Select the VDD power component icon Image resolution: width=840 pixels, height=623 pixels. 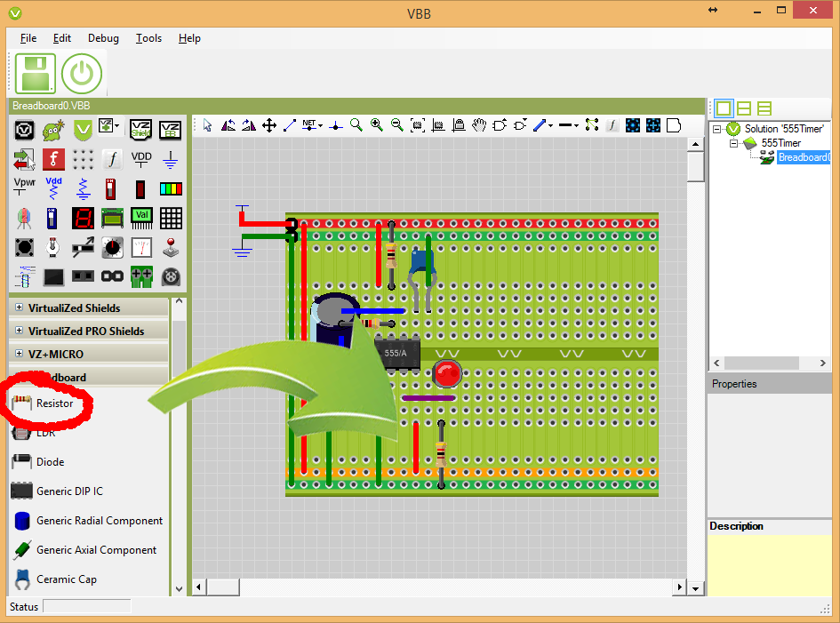(141, 159)
